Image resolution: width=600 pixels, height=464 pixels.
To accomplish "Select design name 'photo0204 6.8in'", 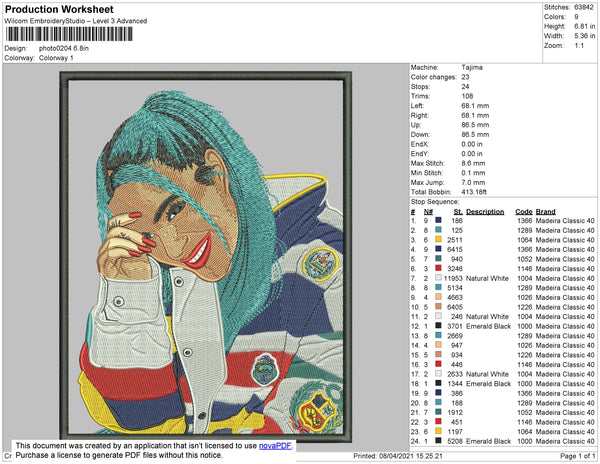I will pyautogui.click(x=64, y=48).
